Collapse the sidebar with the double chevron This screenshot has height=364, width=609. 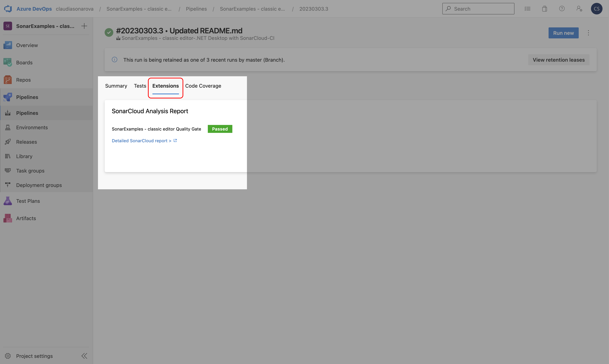point(84,356)
